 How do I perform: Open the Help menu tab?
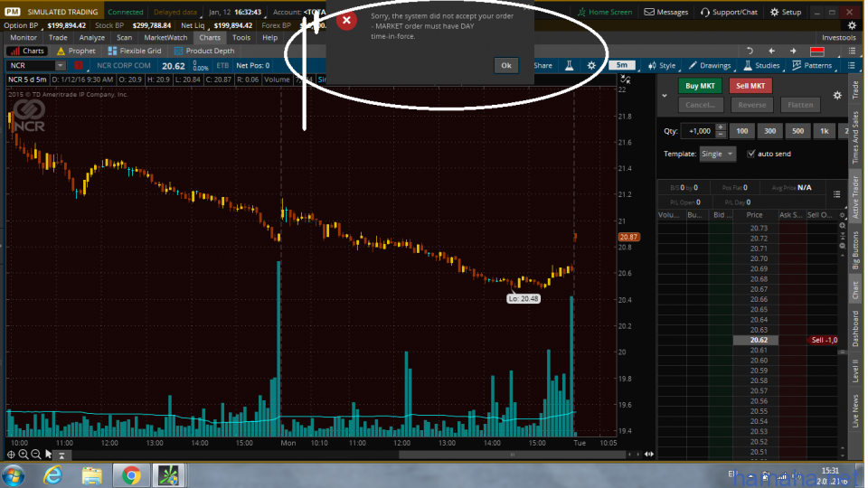(270, 38)
